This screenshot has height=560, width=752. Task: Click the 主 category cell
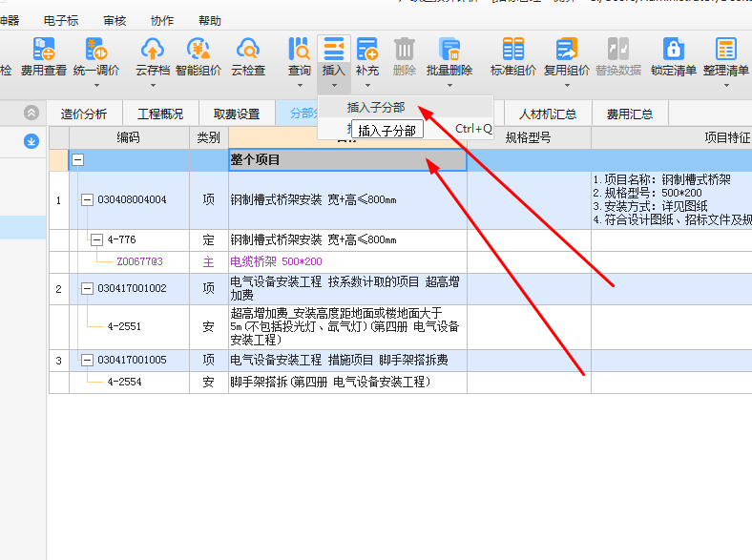209,262
